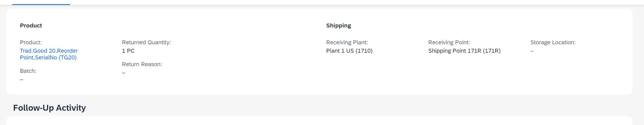
Task: Click the empty Batch value dash
Action: [22, 80]
